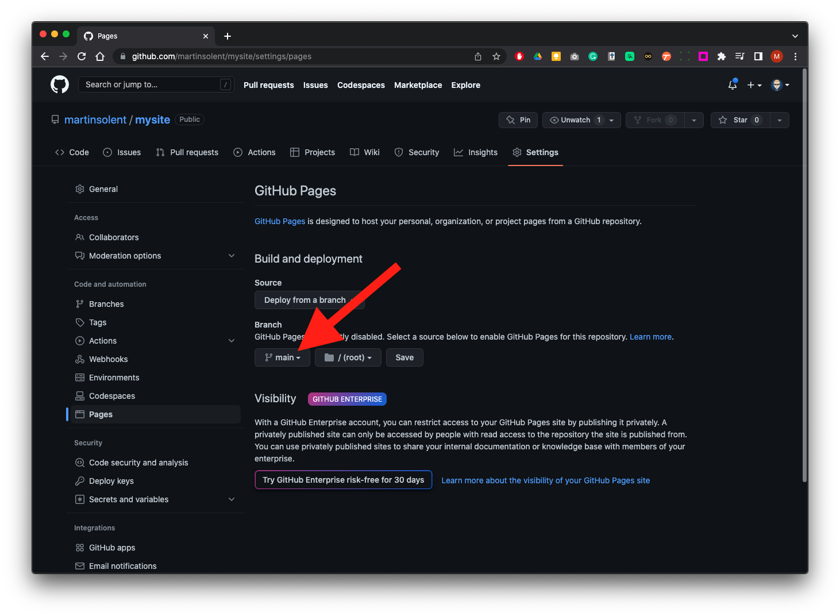Reload the page with refresh icon
The width and height of the screenshot is (840, 616).
click(x=82, y=56)
